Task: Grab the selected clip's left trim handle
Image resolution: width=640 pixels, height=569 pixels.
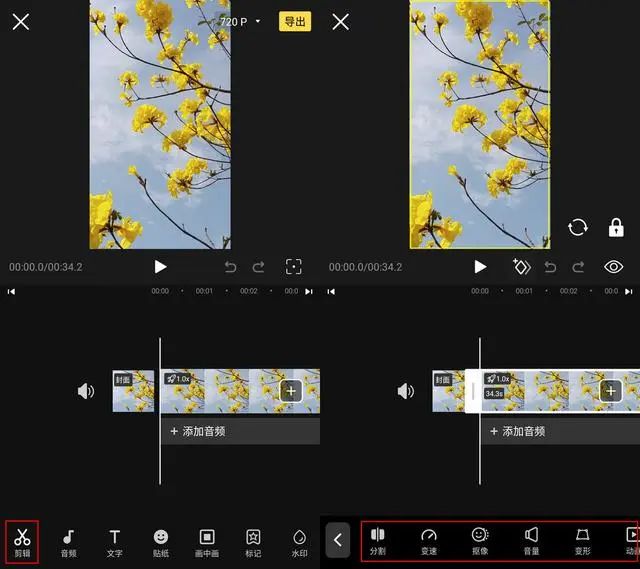Action: (473, 391)
